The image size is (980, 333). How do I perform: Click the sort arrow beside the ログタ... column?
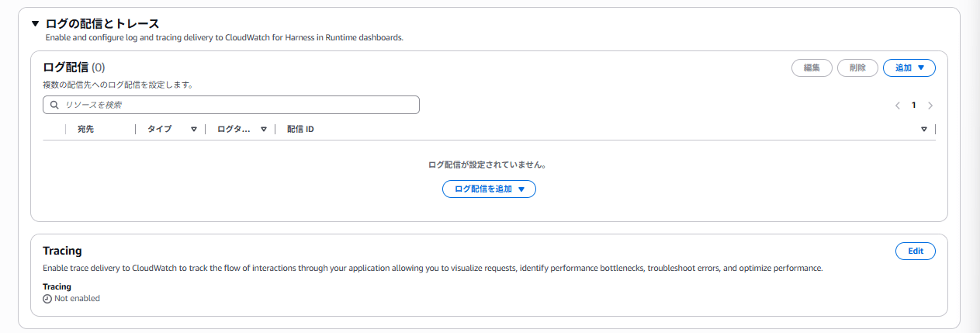tap(264, 130)
